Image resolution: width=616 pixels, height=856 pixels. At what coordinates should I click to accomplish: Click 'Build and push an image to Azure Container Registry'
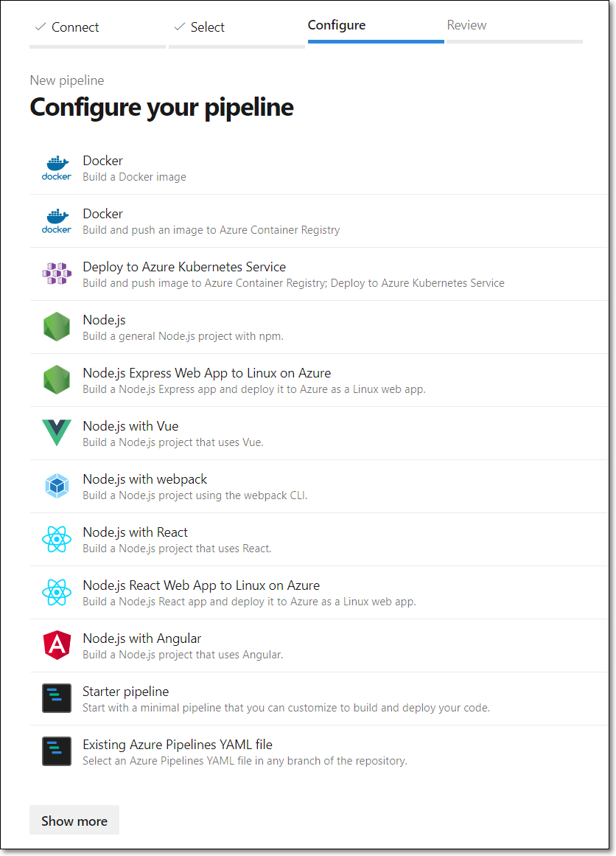(211, 230)
